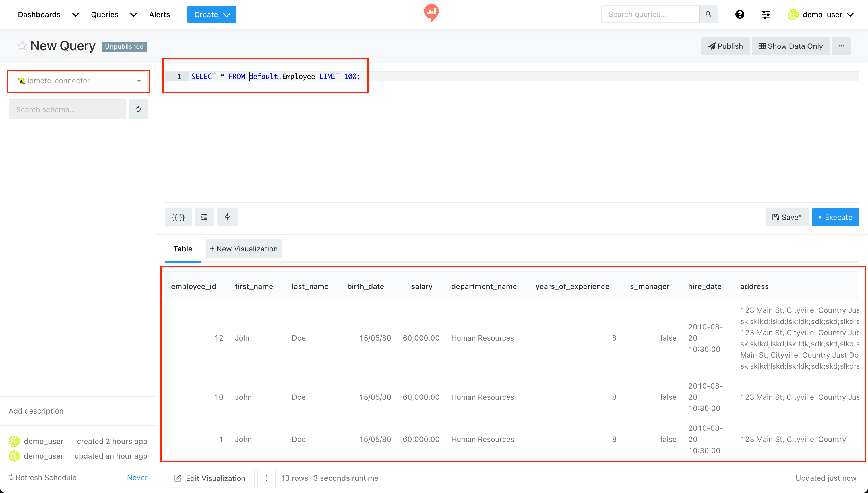Open visualization options vertical dots menu

tap(267, 478)
